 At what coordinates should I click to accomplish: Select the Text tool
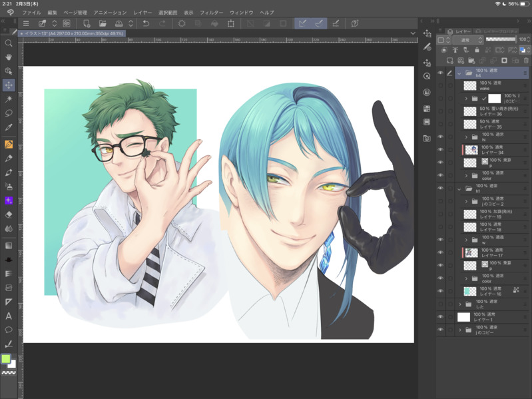(9, 316)
